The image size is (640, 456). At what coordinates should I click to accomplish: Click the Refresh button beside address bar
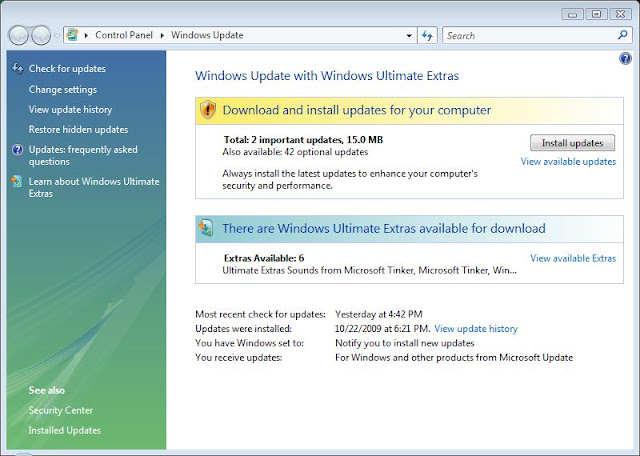tap(427, 36)
